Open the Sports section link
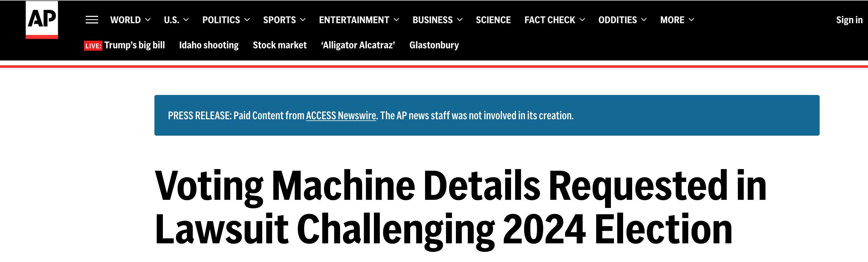 279,20
